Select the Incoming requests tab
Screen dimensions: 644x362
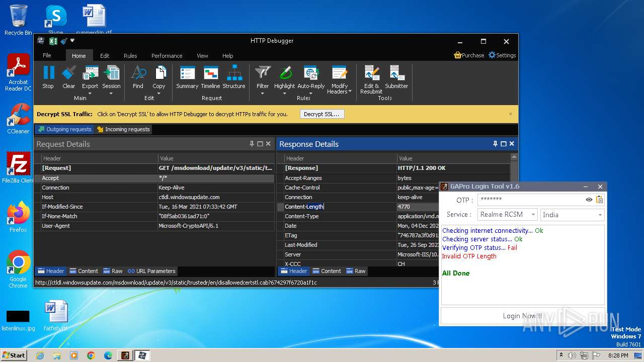[123, 129]
